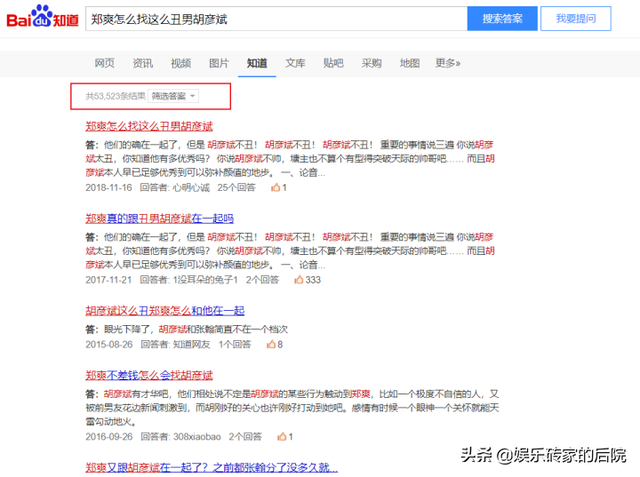
Task: Switch to the 文库 tab
Action: tap(295, 63)
